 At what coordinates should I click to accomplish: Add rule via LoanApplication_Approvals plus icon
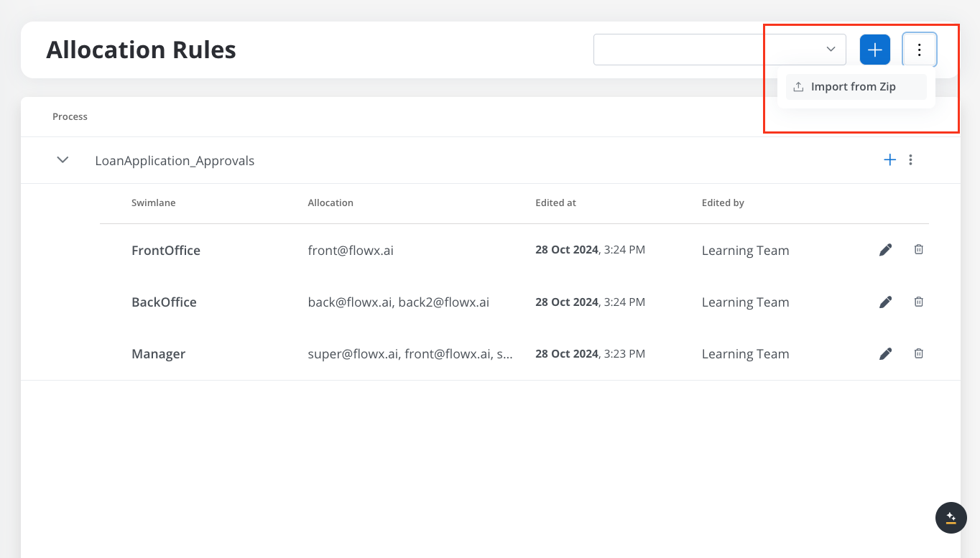pos(889,160)
